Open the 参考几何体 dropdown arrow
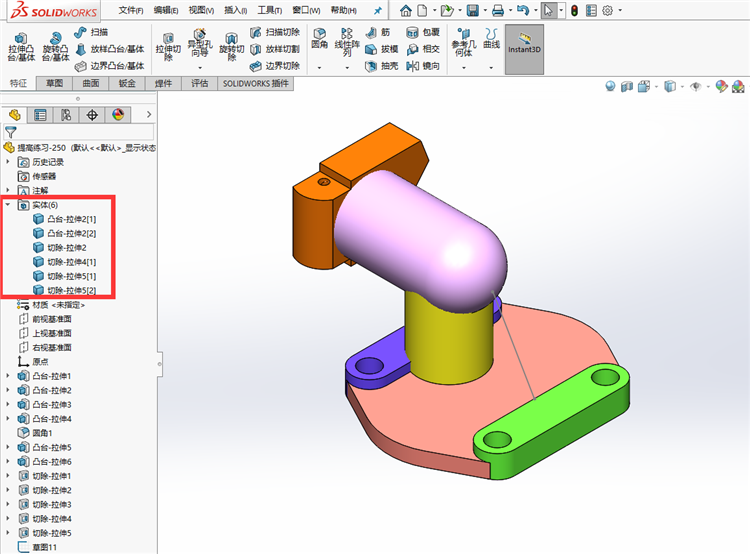Image resolution: width=750 pixels, height=554 pixels. 464,67
